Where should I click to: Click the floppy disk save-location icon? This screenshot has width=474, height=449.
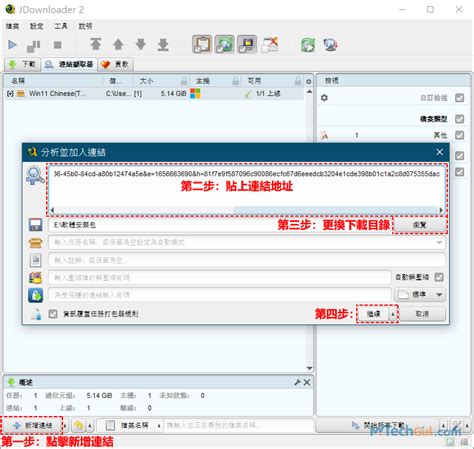point(36,225)
